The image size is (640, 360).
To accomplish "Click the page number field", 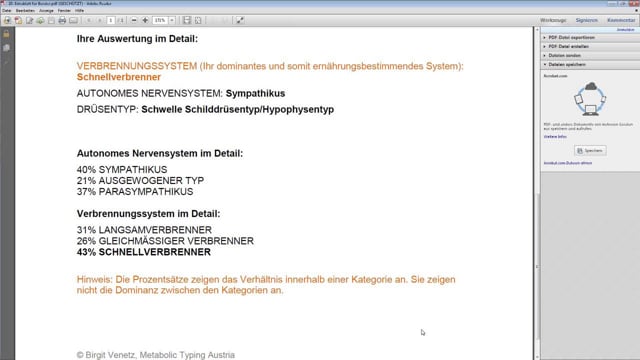I will point(111,20).
